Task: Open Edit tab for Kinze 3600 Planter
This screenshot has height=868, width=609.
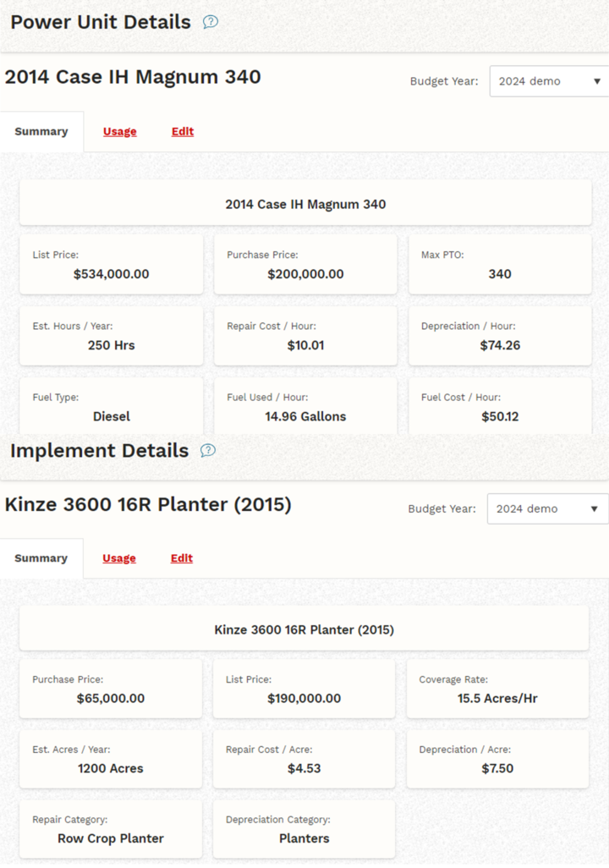Action: coord(182,558)
